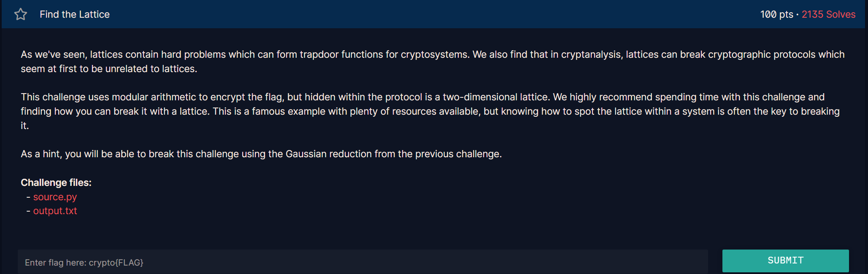868x274 pixels.
Task: Open the 2135 Solves list
Action: tap(828, 14)
